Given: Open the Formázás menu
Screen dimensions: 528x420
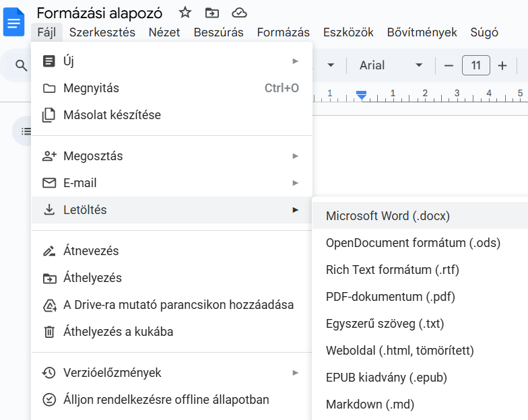Looking at the screenshot, I should coord(283,32).
